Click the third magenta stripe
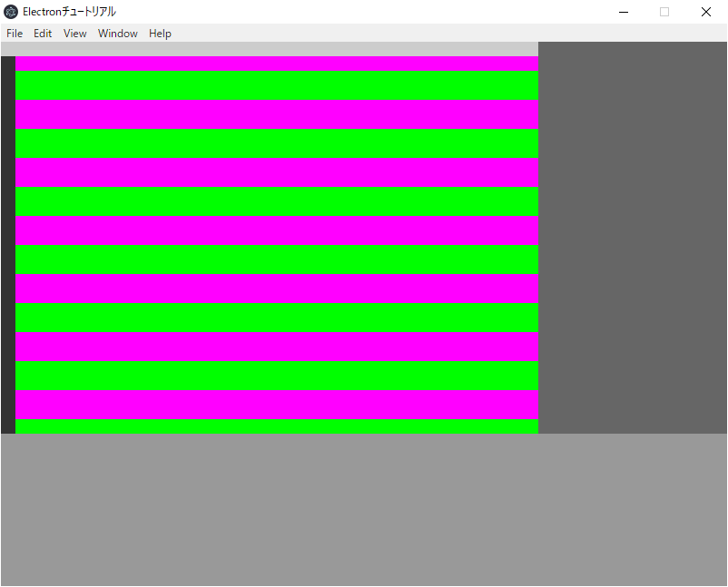728x587 pixels. point(272,171)
